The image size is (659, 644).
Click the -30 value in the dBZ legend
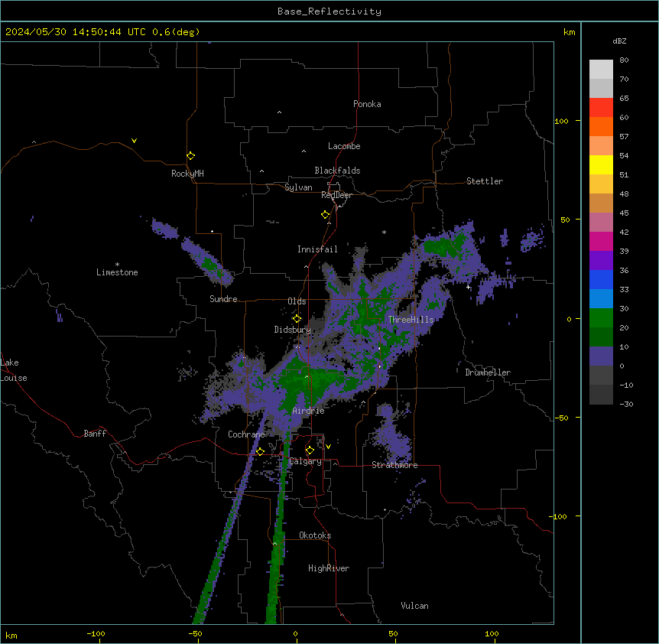[x=626, y=405]
